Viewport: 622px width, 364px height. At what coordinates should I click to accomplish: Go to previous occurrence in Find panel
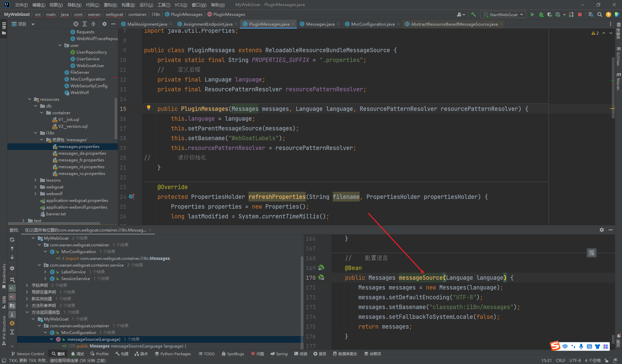pos(12,248)
